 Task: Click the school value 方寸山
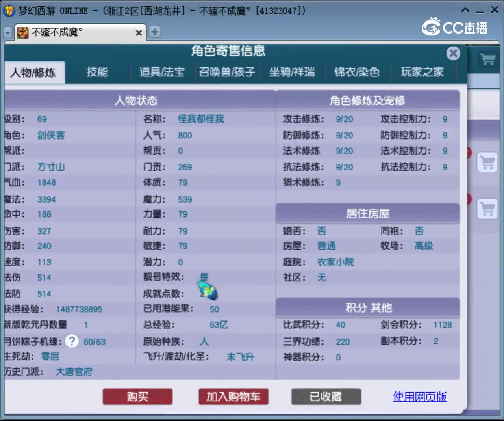pyautogui.click(x=51, y=167)
